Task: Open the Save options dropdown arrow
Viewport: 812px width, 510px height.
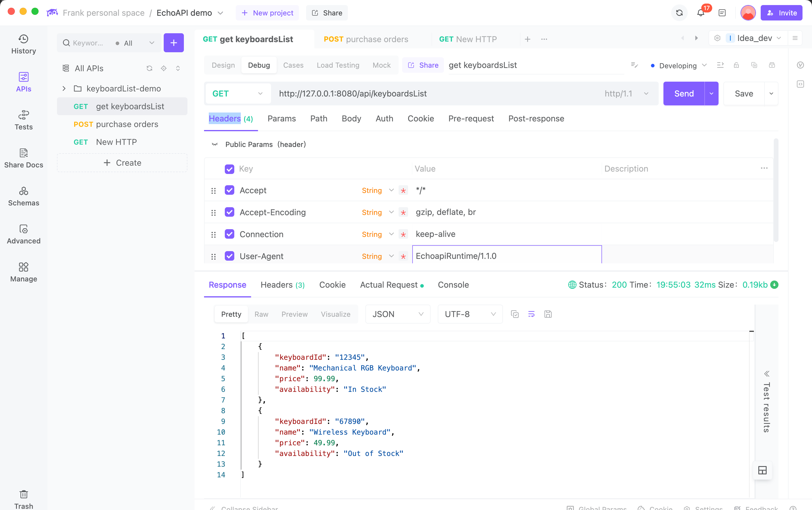Action: pyautogui.click(x=771, y=94)
